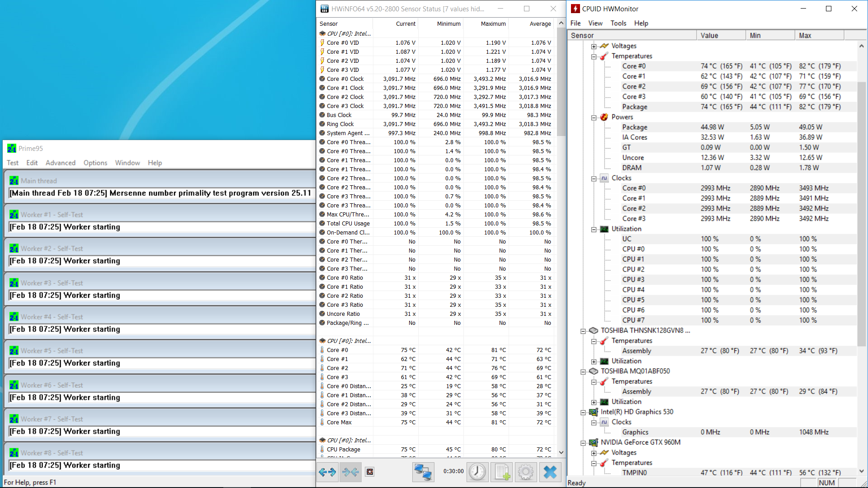868x488 pixels.
Task: Collapse the Intel(R) HD Graphics 530 node
Action: click(583, 413)
